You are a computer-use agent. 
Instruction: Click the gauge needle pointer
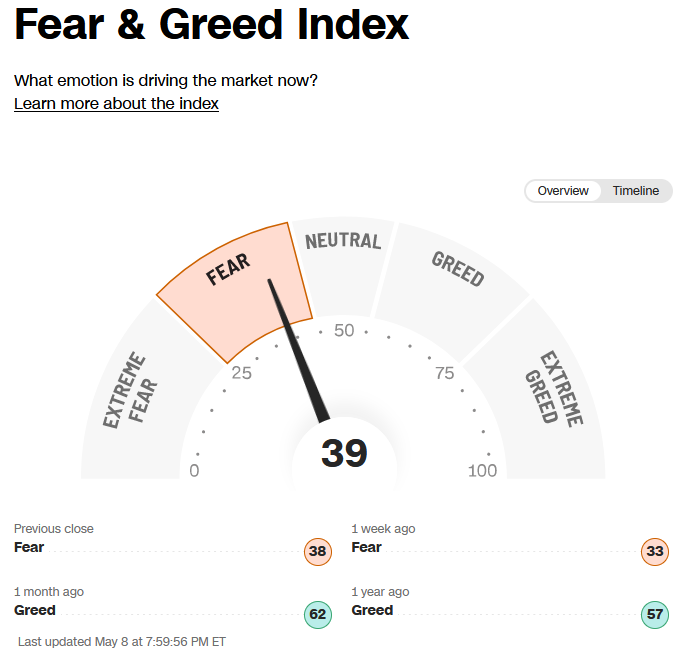point(299,351)
